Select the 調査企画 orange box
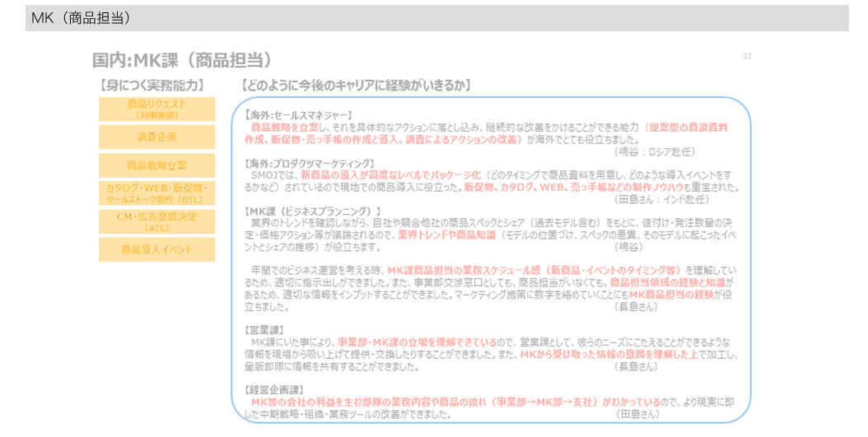 pyautogui.click(x=156, y=137)
